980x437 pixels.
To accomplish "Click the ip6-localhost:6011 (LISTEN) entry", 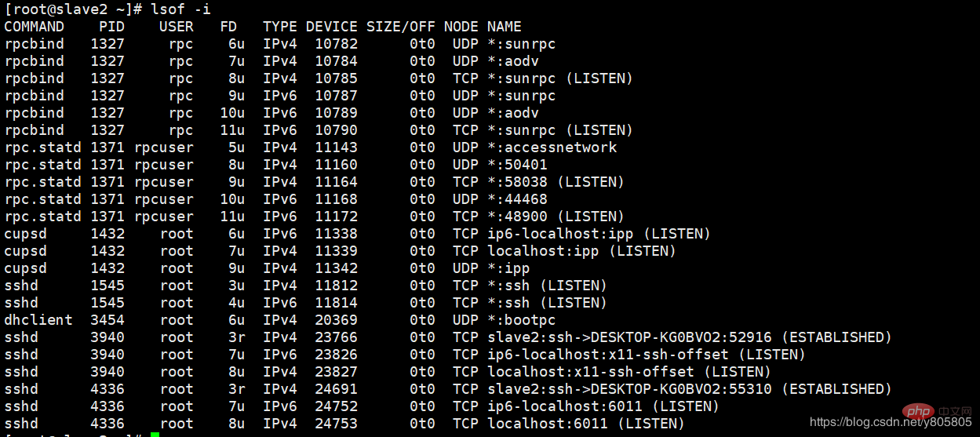I will pyautogui.click(x=603, y=406).
